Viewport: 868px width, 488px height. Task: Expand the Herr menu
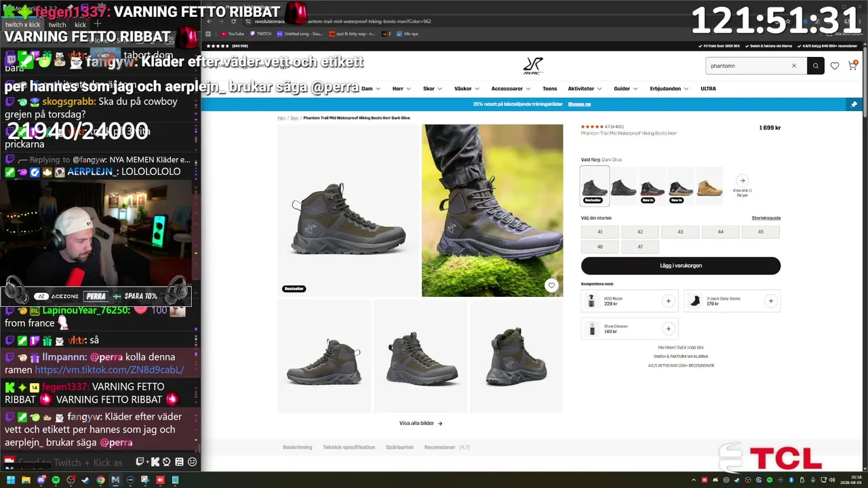401,89
